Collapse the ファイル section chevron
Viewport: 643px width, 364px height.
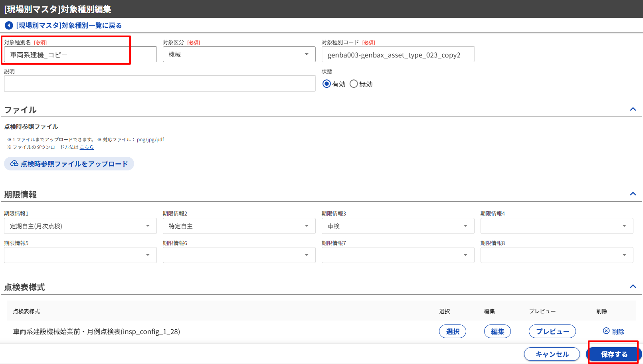tap(633, 109)
